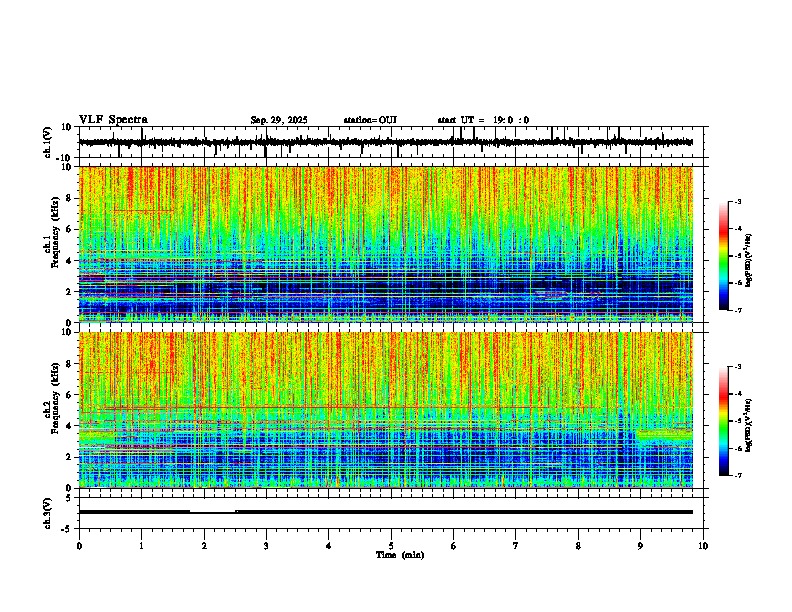Click the '4' kHz tick on ch.2 frequency axis
The image size is (792, 612).
click(69, 426)
